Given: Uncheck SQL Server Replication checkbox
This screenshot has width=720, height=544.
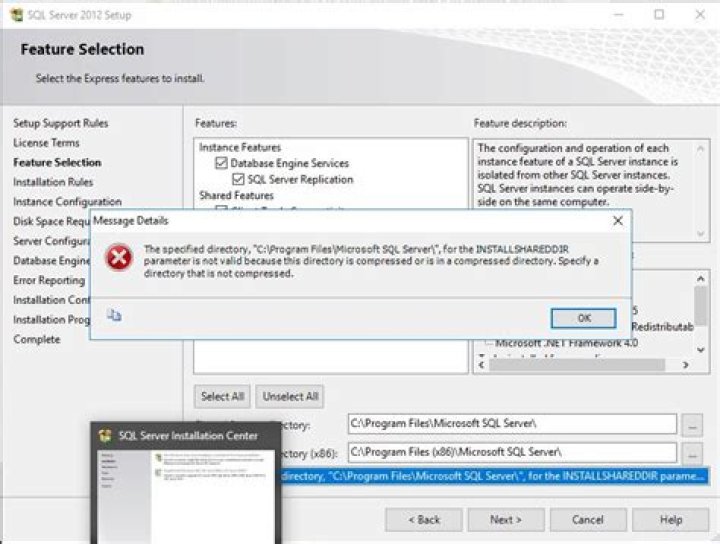Looking at the screenshot, I should (x=238, y=179).
